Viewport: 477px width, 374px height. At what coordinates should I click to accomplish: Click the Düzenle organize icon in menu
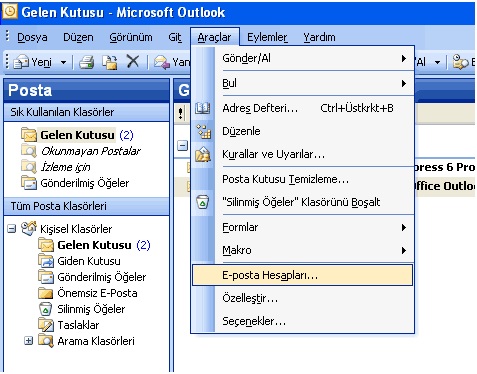click(204, 131)
